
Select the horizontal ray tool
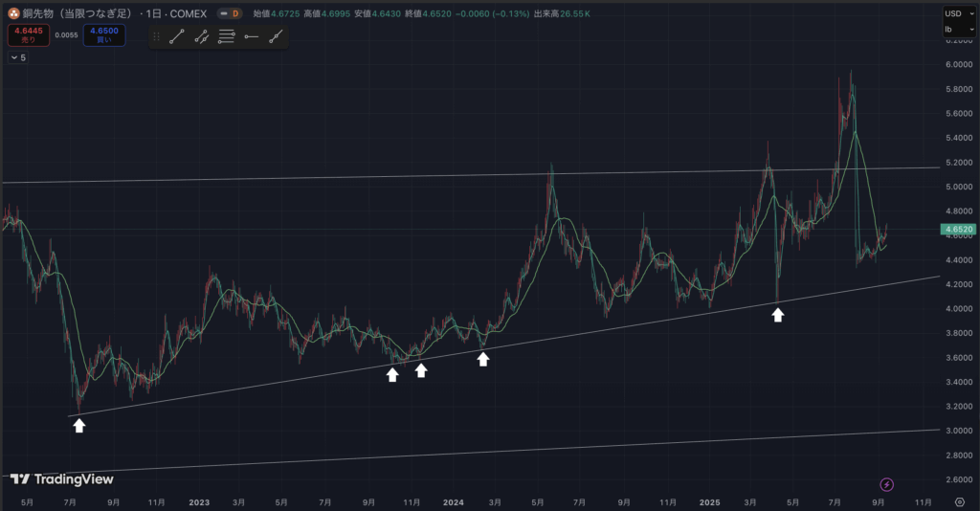[251, 37]
